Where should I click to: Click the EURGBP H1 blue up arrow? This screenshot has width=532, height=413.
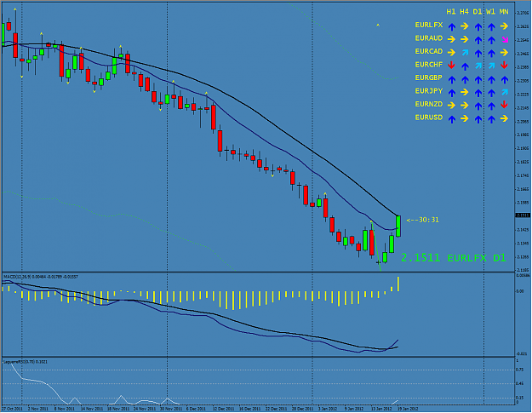(451, 79)
